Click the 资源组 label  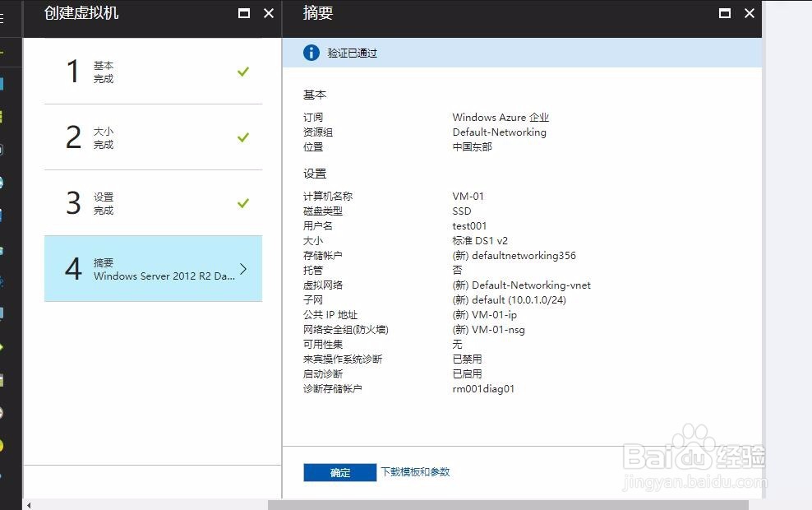coord(317,132)
